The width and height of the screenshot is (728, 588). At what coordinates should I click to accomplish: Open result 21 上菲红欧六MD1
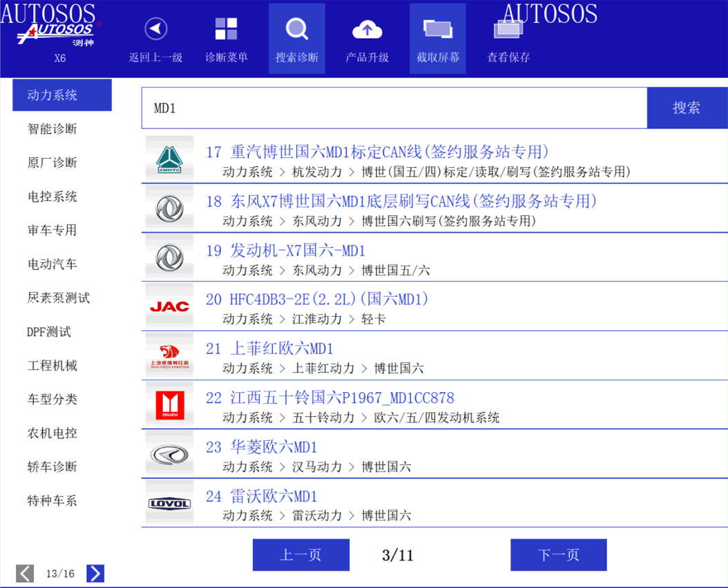click(x=434, y=356)
